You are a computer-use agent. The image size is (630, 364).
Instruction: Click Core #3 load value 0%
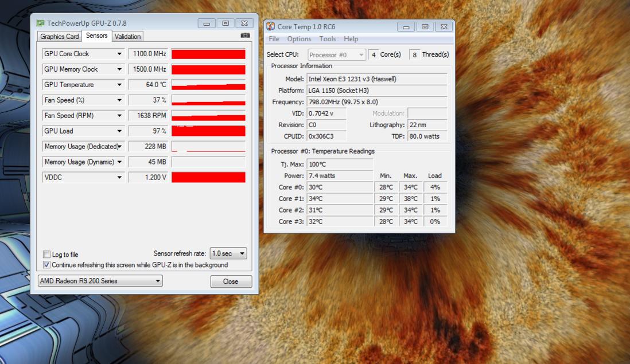pos(435,221)
